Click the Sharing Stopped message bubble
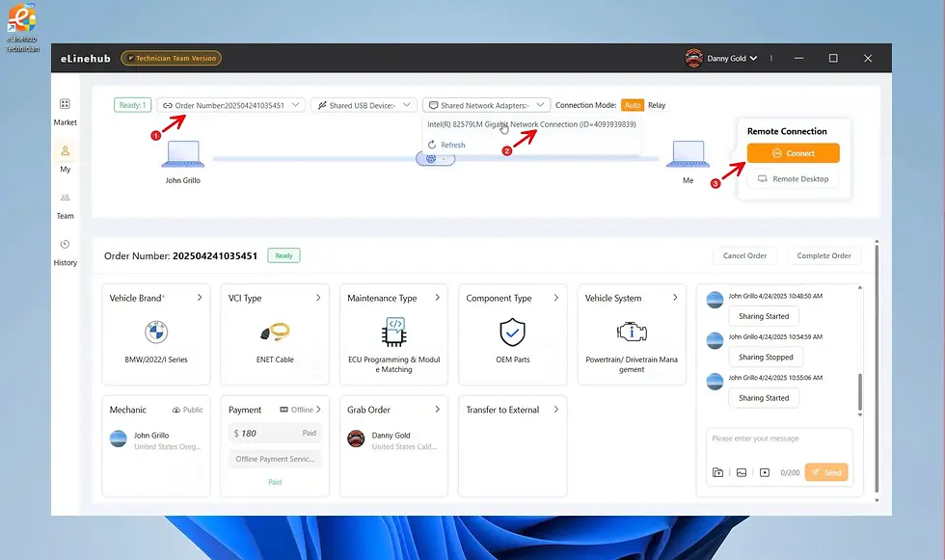The width and height of the screenshot is (945, 560). [766, 357]
